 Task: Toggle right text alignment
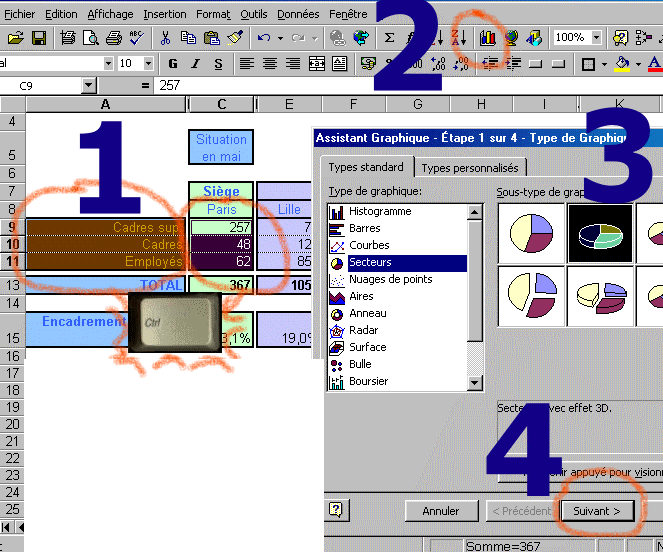[x=293, y=64]
